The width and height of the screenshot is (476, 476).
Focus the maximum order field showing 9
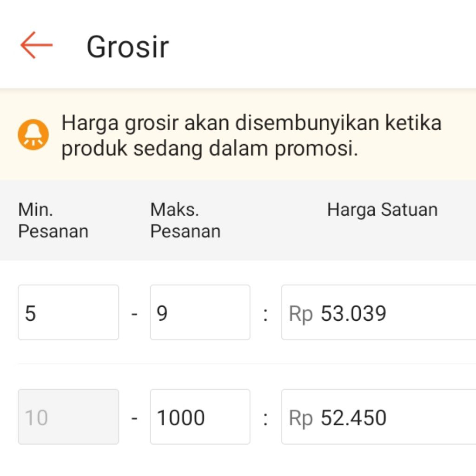[200, 312]
